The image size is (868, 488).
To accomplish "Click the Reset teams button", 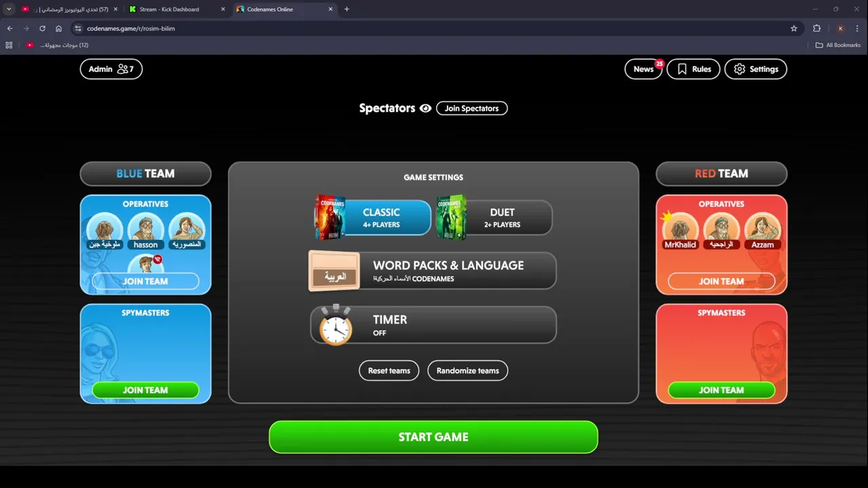I will coord(389,371).
